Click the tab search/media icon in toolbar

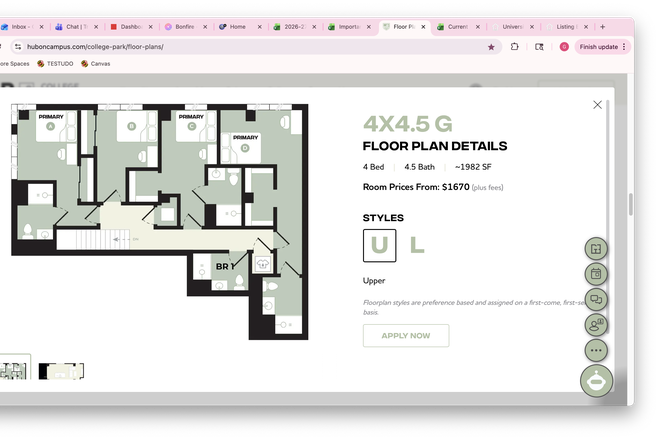click(539, 47)
